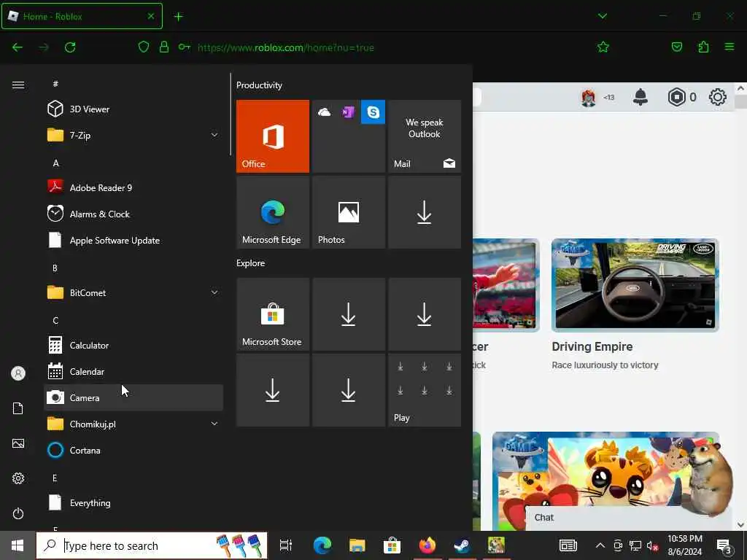Open Pictures from Start sidebar
This screenshot has height=560, width=747.
(x=18, y=443)
